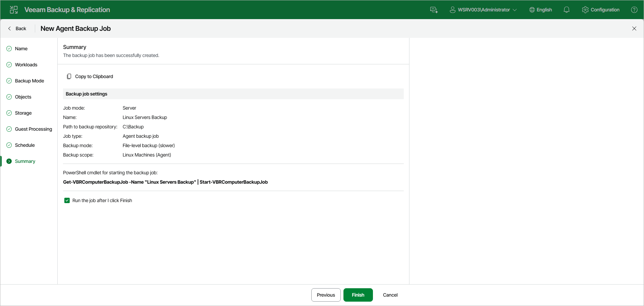Click 'The backup job has been successfully created.' text
This screenshot has height=306, width=644.
pos(111,55)
